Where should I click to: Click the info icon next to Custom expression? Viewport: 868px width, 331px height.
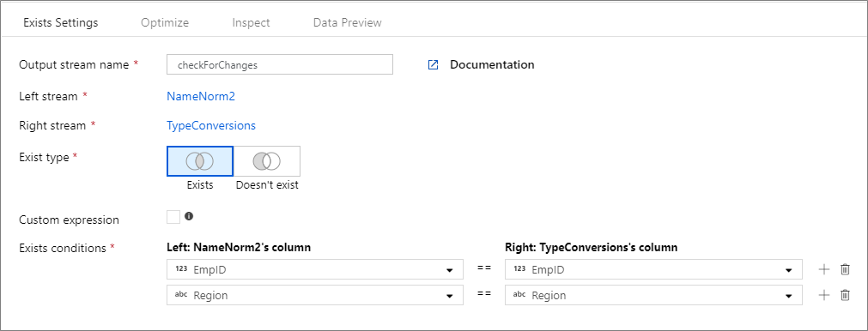[x=189, y=216]
